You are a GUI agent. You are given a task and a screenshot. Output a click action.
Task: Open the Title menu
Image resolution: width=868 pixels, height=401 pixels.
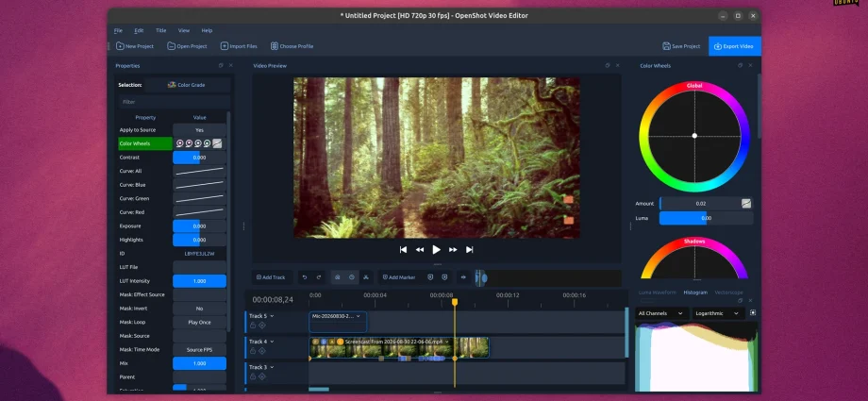click(160, 30)
